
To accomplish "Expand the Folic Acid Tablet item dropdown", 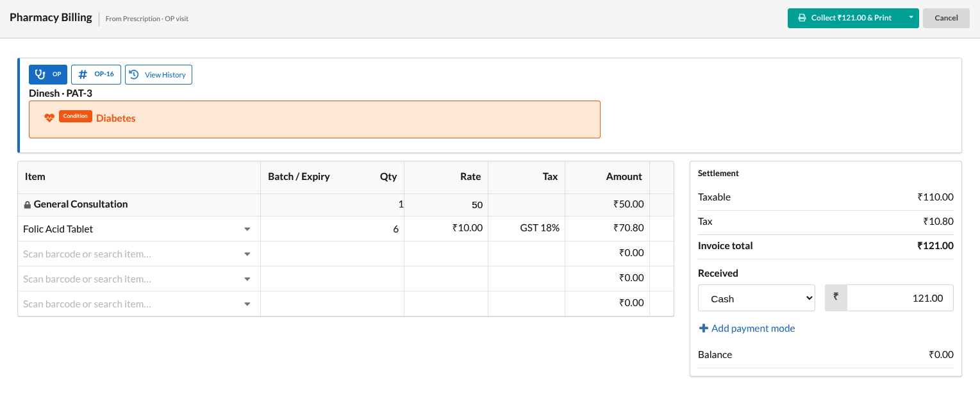I will point(247,229).
